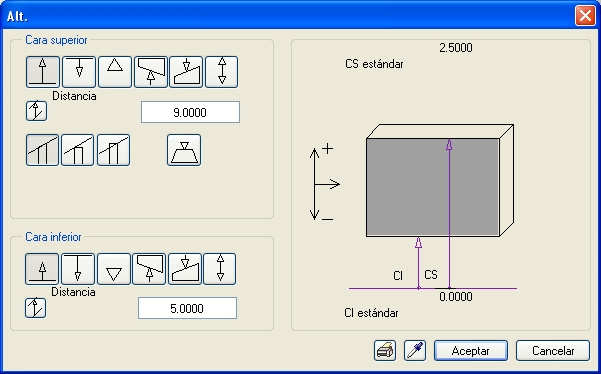Click the eyedropper icon button
The height and width of the screenshot is (374, 601).
tap(415, 350)
